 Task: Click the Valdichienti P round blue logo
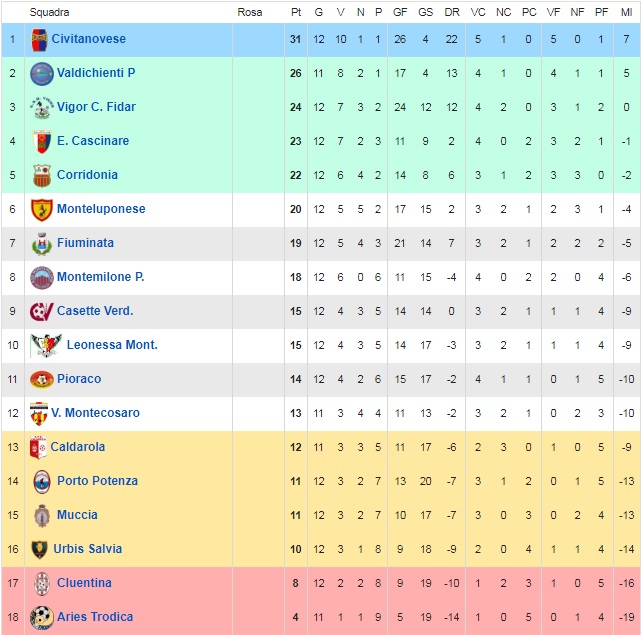42,74
